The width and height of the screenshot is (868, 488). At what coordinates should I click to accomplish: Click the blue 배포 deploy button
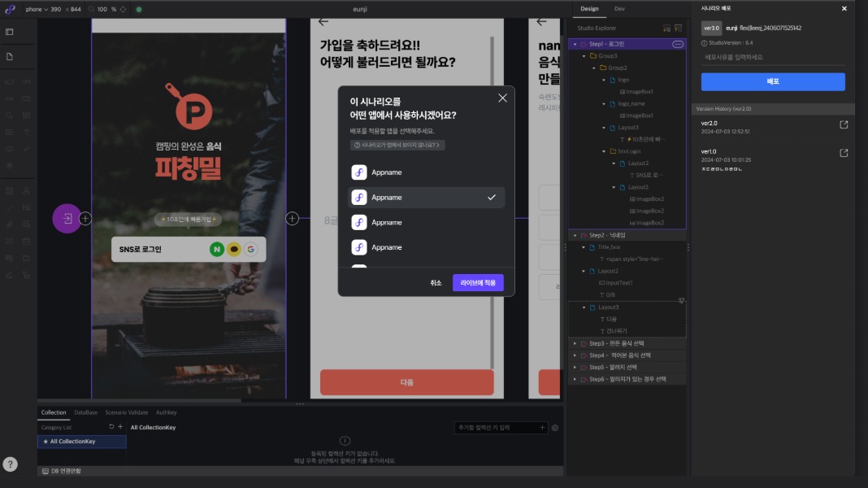[x=773, y=82]
